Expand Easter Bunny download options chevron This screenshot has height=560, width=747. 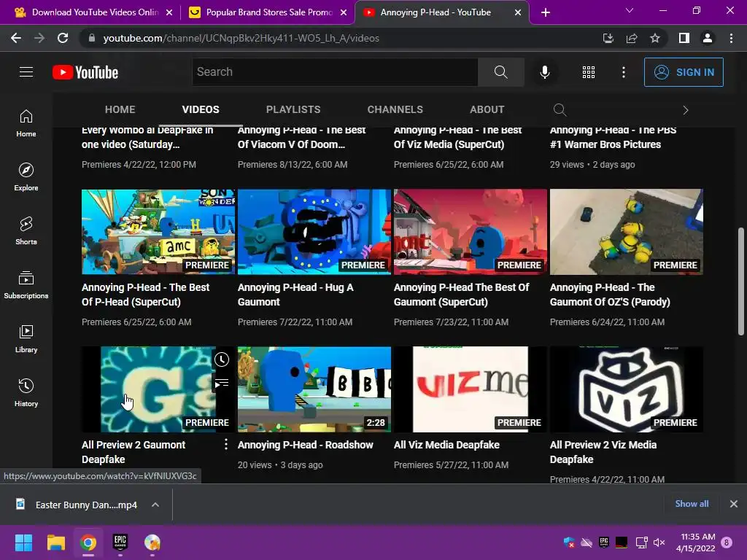[155, 505]
